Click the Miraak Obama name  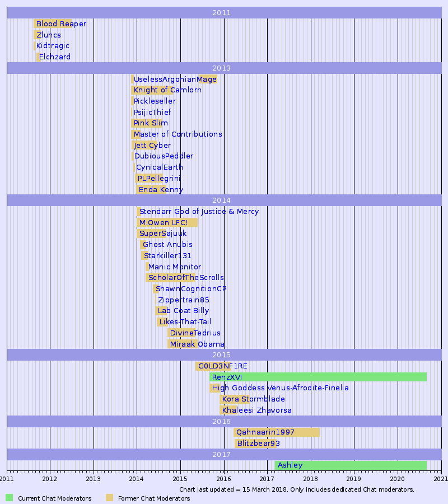[x=197, y=344]
